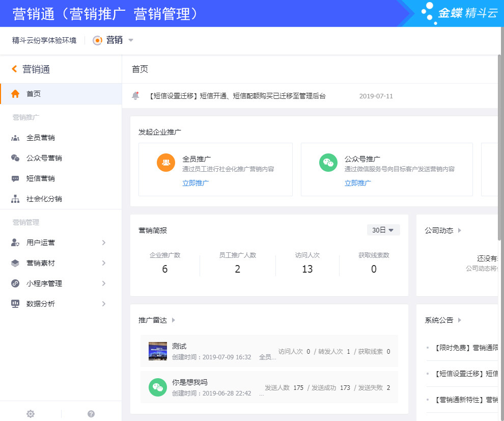Click the layers icon beside 营销素材
Image resolution: width=504 pixels, height=421 pixels.
coord(15,263)
